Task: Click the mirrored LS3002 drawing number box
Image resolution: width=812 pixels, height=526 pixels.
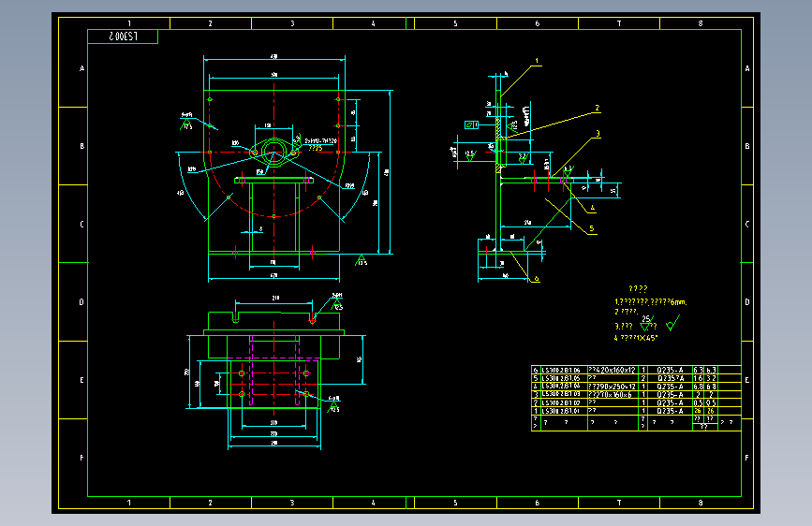Action: [x=123, y=37]
